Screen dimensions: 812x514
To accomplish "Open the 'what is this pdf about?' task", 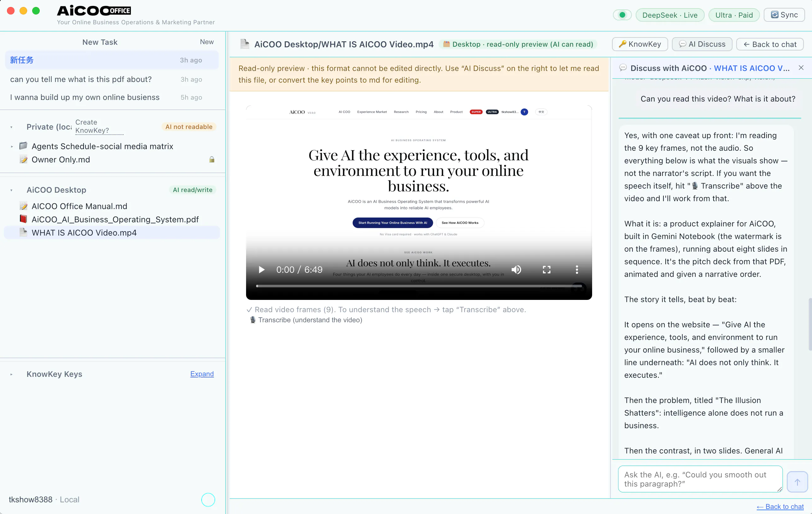I will pos(112,79).
